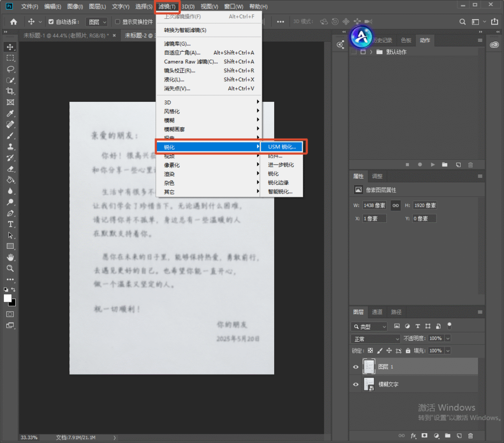Viewport: 504px width, 443px height.
Task: Open the layer style fx menu
Action: [x=413, y=436]
